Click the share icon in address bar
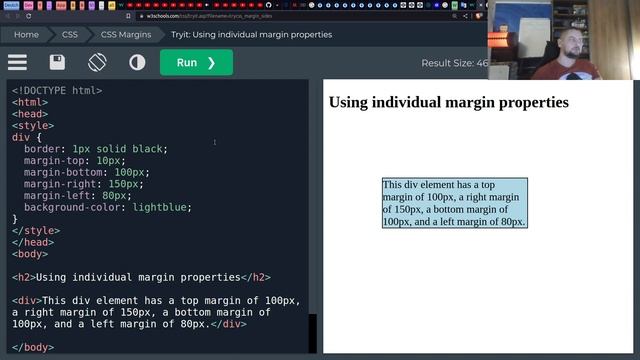The height and width of the screenshot is (360, 640). tap(466, 16)
